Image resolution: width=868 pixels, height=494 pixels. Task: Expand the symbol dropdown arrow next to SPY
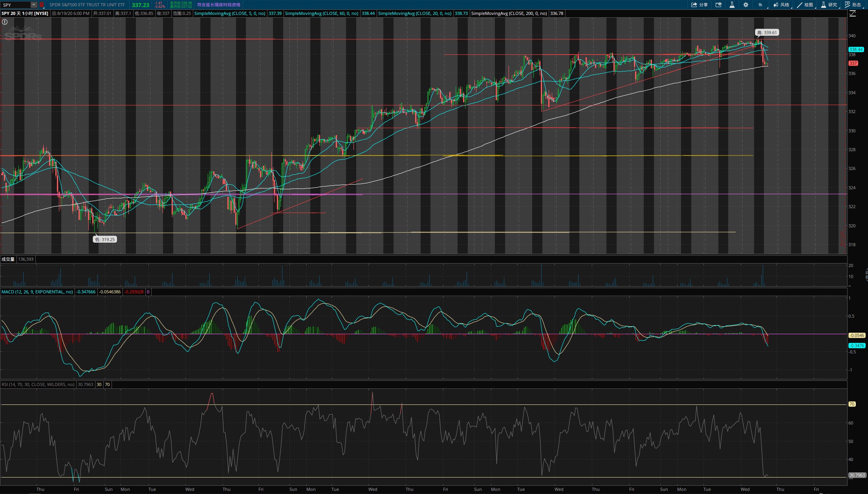point(34,5)
